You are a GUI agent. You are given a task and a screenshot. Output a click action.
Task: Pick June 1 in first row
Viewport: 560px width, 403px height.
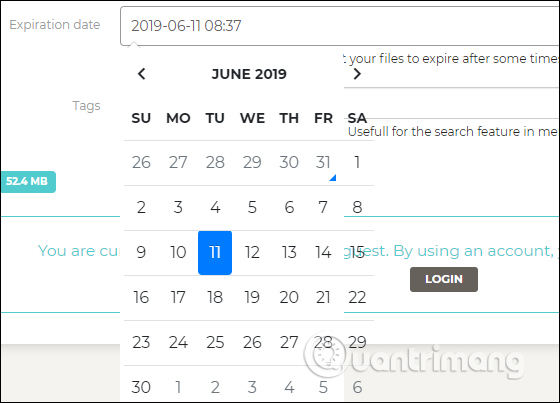click(357, 163)
